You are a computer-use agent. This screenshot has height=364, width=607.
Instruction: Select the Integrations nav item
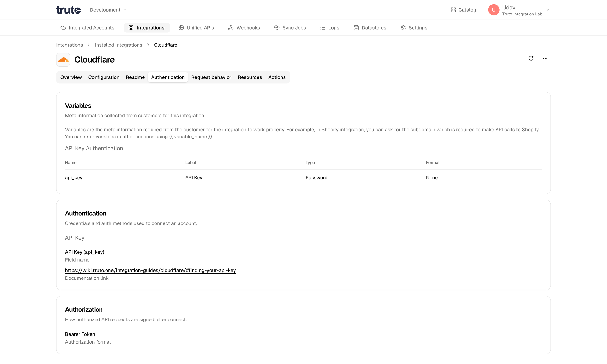tap(147, 28)
